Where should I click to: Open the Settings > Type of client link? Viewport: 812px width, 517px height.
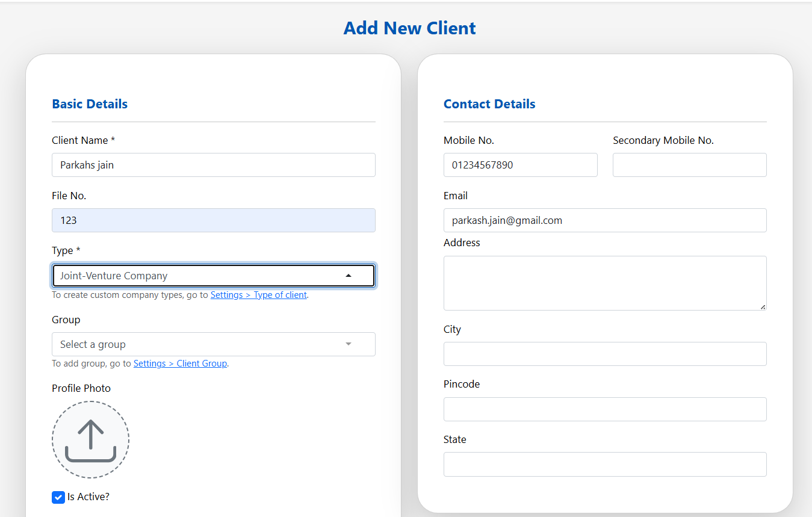point(258,294)
